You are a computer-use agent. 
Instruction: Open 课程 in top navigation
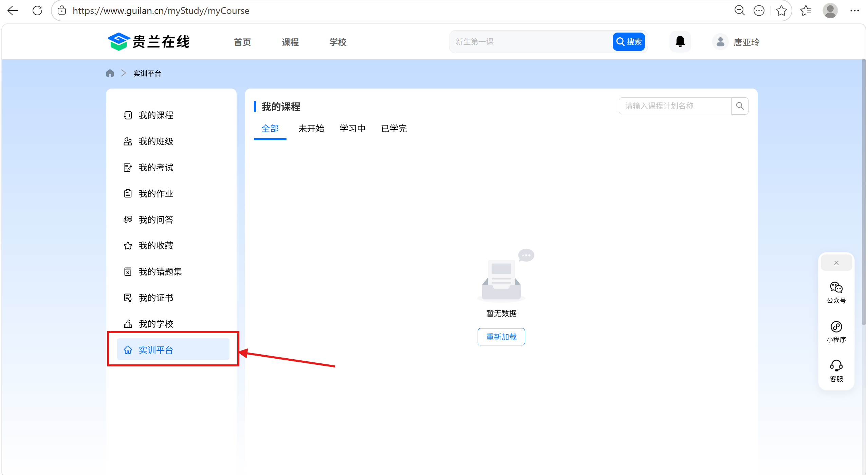(x=290, y=42)
